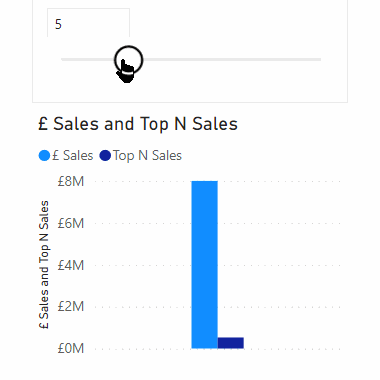This screenshot has height=380, width=380.
Task: Click the slider handle circle
Action: [128, 60]
